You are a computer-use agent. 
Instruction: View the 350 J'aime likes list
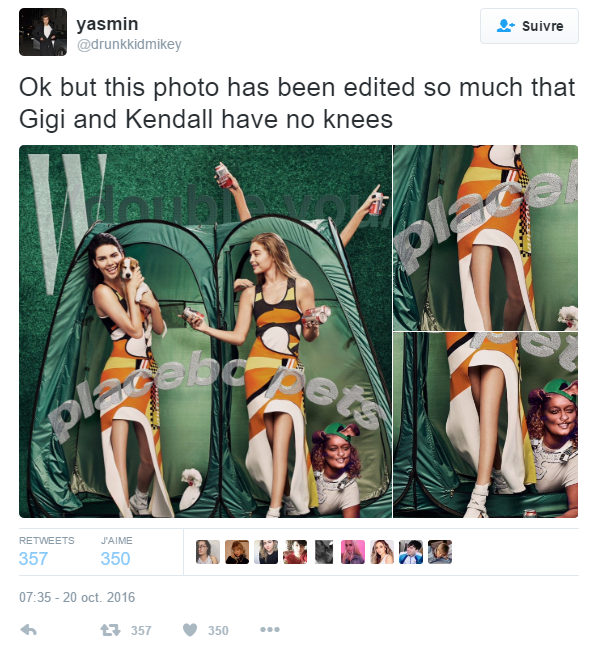(115, 552)
